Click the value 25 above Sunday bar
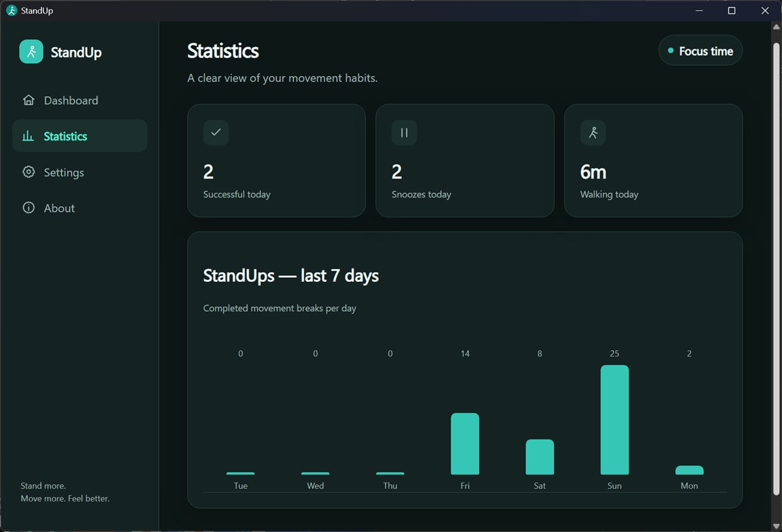This screenshot has height=532, width=782. 614,354
